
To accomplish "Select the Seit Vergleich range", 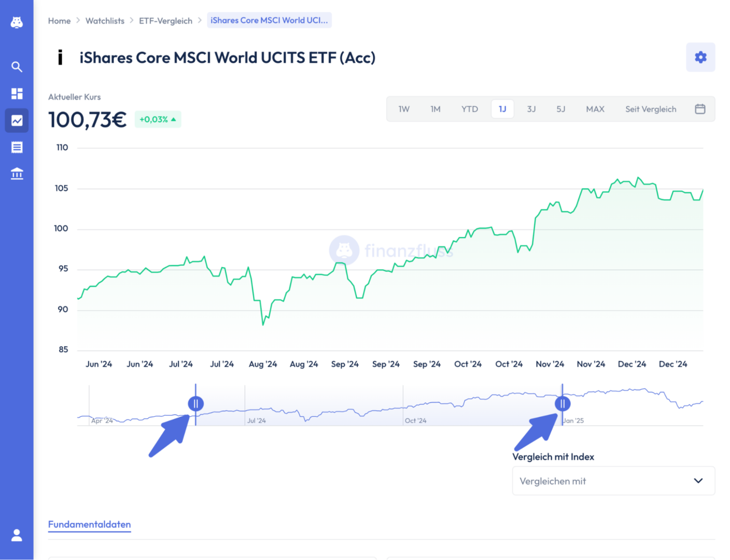I will [x=651, y=109].
